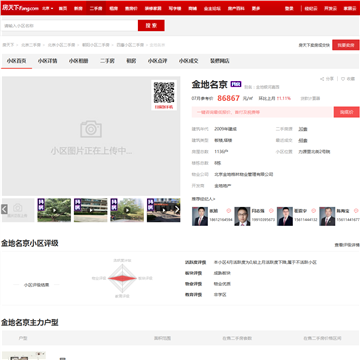The width and height of the screenshot is (360, 360).
Task: Switch to the 二手房 tab below breadcrumbs
Action: [107, 61]
